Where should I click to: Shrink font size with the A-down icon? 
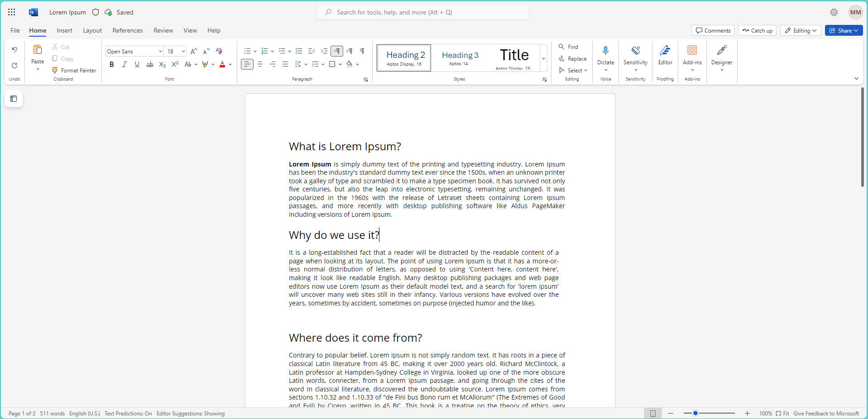point(206,51)
